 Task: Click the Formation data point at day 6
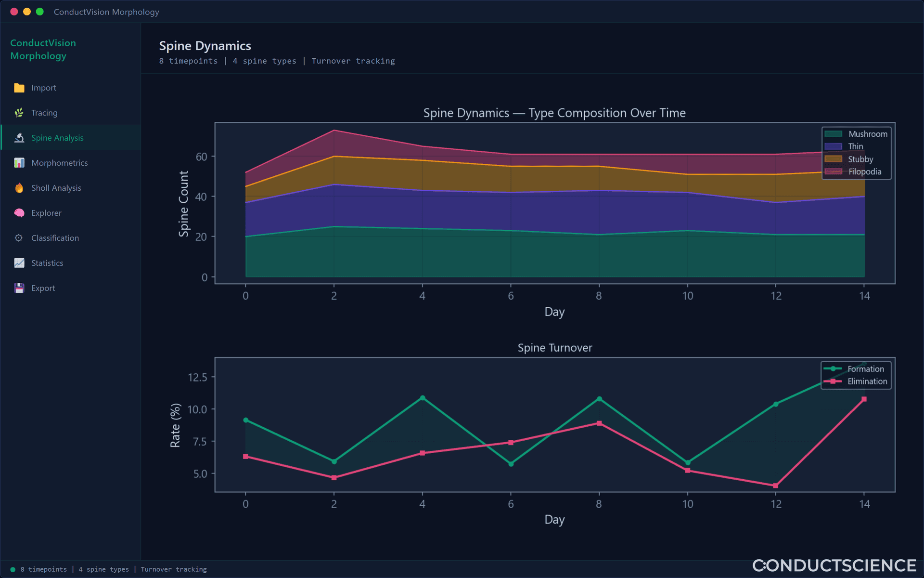click(511, 464)
